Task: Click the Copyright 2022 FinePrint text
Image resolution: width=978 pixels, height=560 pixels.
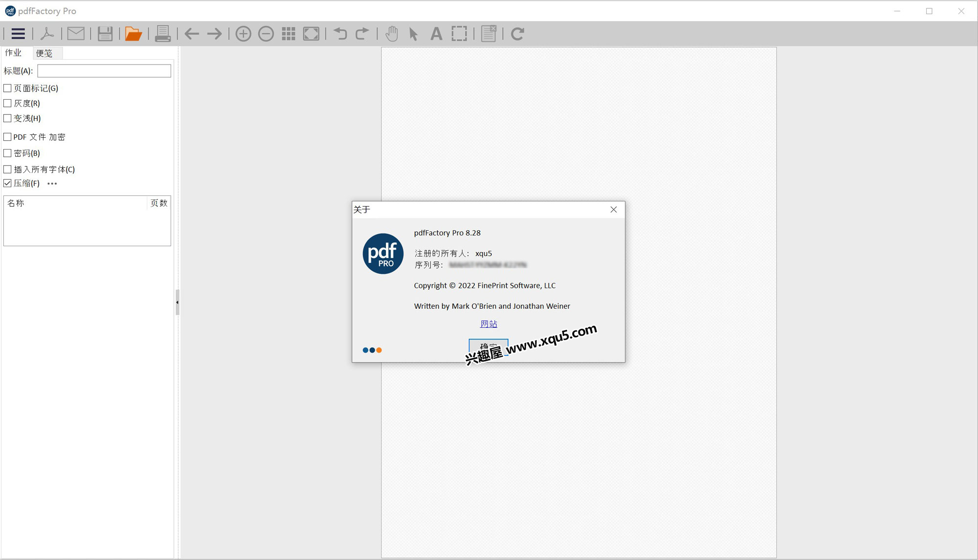Action: pos(485,285)
